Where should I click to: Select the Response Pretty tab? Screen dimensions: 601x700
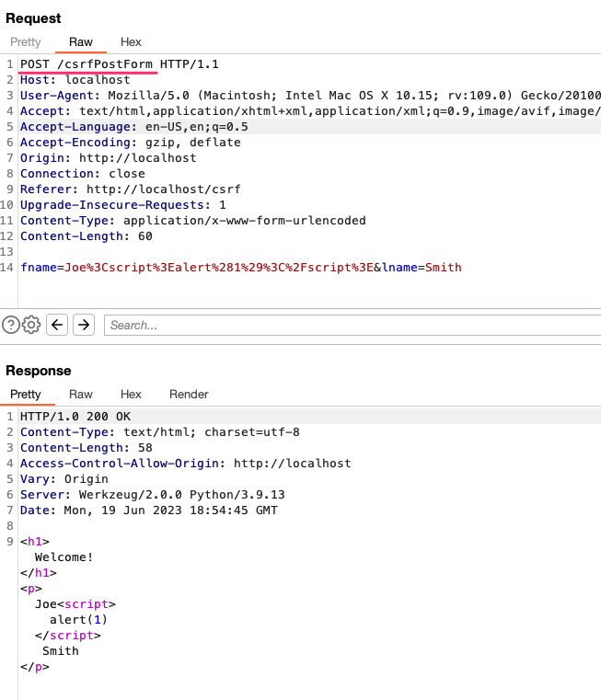(26, 395)
